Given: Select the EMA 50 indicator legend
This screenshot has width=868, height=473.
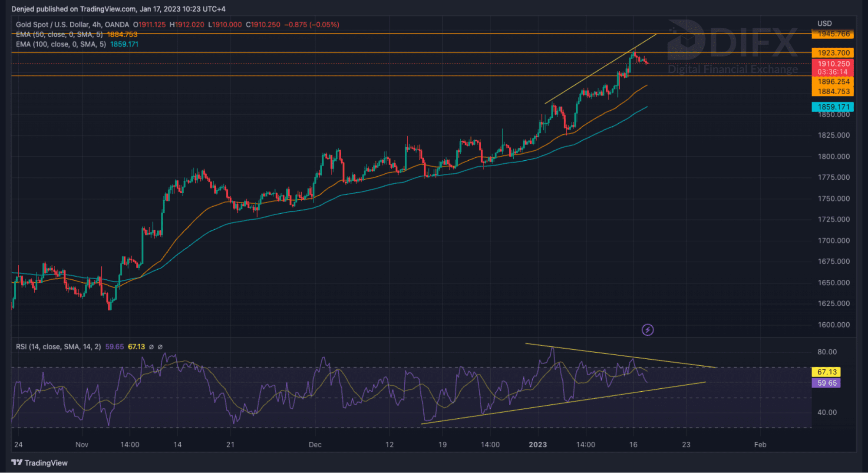Looking at the screenshot, I should tap(59, 34).
